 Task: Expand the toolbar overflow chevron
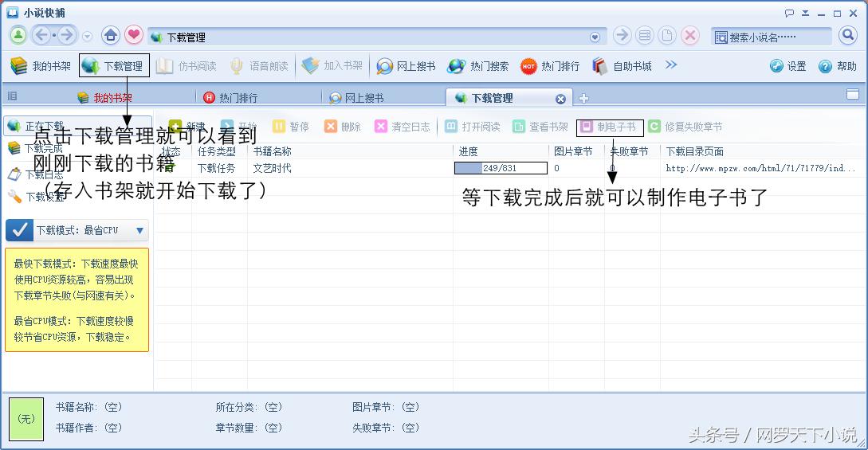click(671, 65)
